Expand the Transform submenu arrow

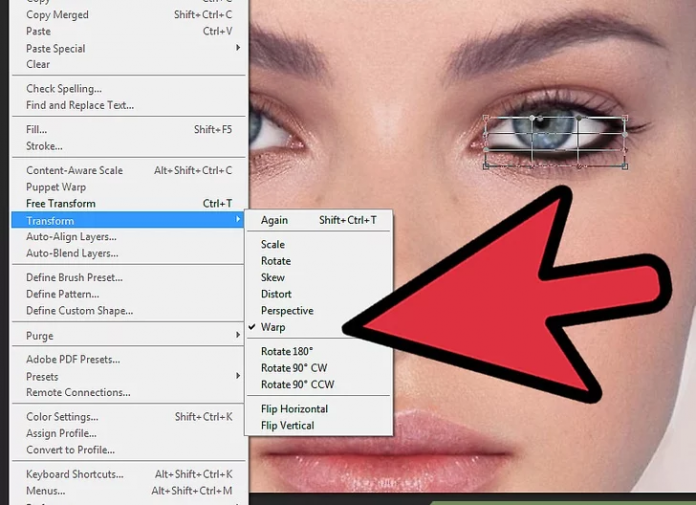pyautogui.click(x=238, y=220)
